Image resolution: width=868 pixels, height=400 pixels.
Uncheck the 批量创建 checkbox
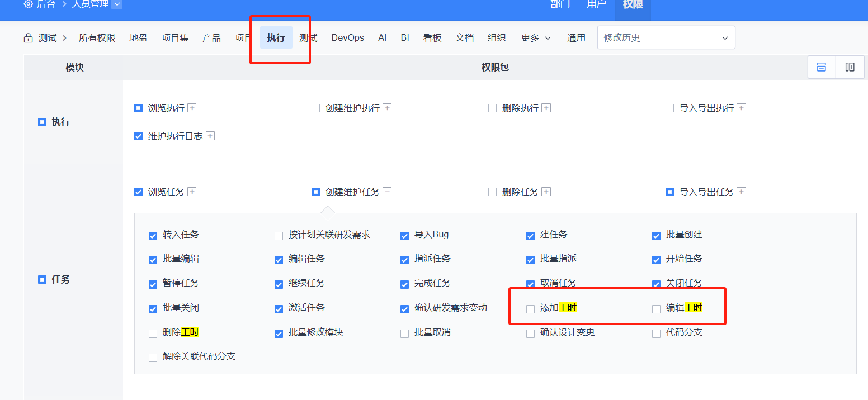pyautogui.click(x=656, y=236)
